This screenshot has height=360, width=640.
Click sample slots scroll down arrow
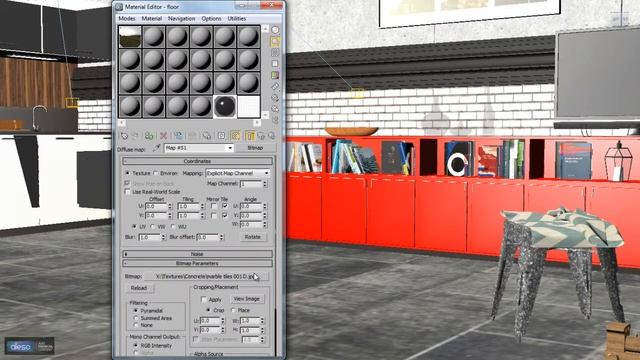pos(265,115)
